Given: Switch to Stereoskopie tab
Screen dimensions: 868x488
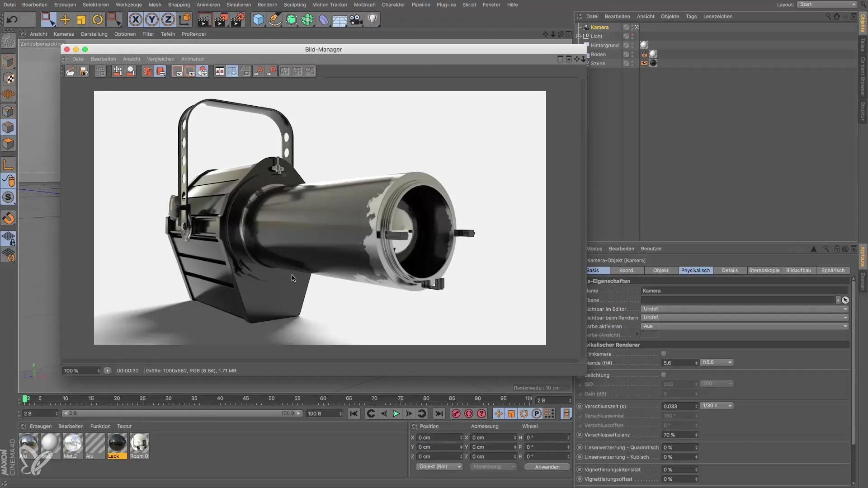Looking at the screenshot, I should pyautogui.click(x=764, y=270).
